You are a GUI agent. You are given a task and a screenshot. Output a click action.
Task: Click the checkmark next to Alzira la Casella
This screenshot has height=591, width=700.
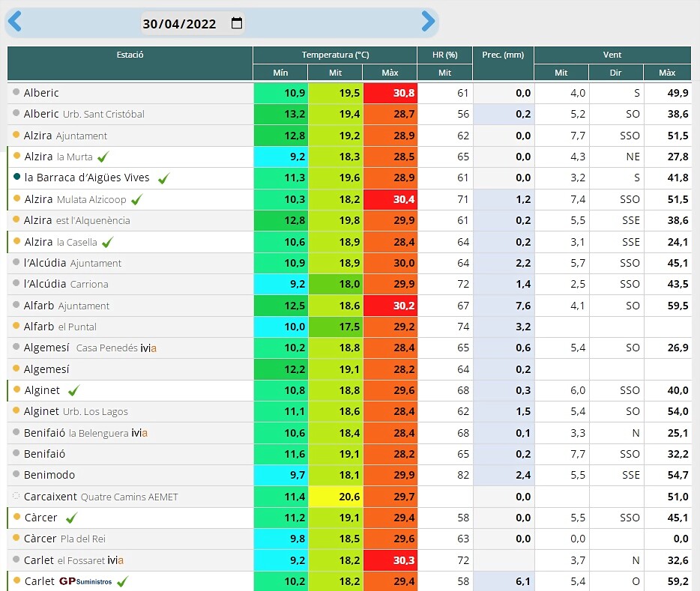click(108, 242)
